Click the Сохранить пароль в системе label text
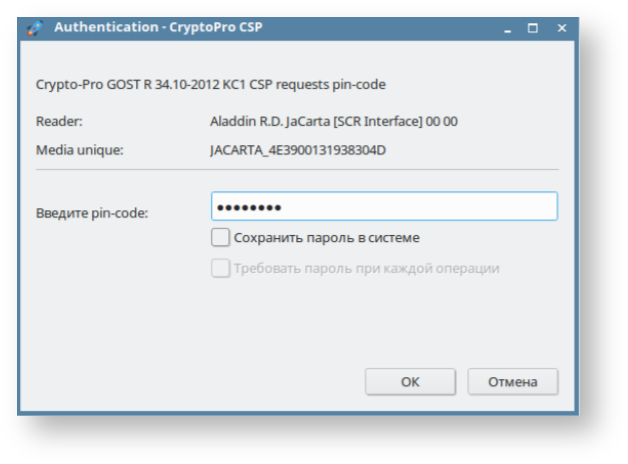The height and width of the screenshot is (464, 628). click(x=326, y=238)
